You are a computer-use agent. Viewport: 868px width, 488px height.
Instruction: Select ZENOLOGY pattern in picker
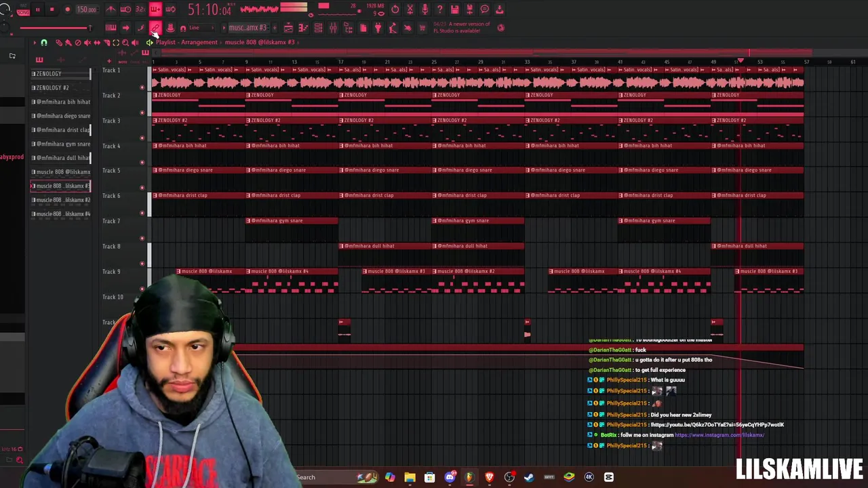coord(60,74)
